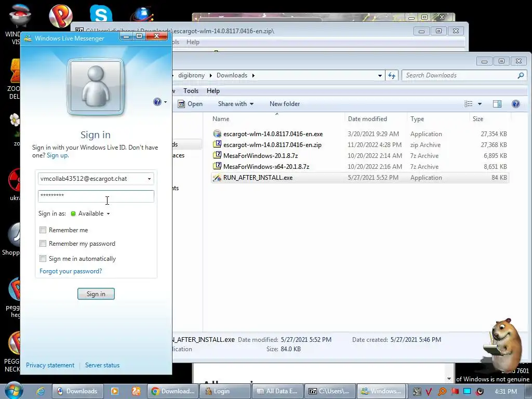The height and width of the screenshot is (399, 532).
Task: Click the Windows Start orb
Action: pyautogui.click(x=14, y=390)
